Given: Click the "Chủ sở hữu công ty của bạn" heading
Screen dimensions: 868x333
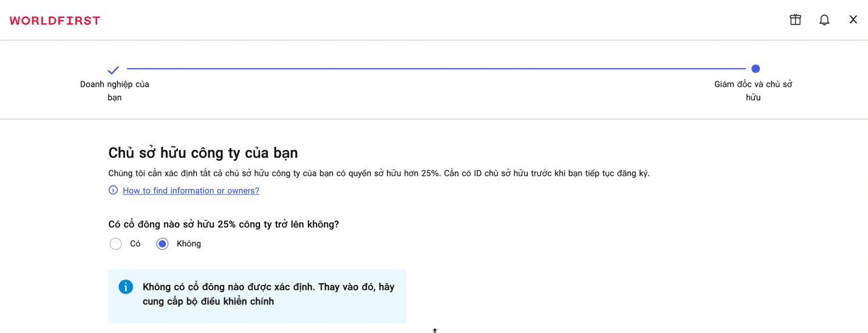Looking at the screenshot, I should (203, 153).
